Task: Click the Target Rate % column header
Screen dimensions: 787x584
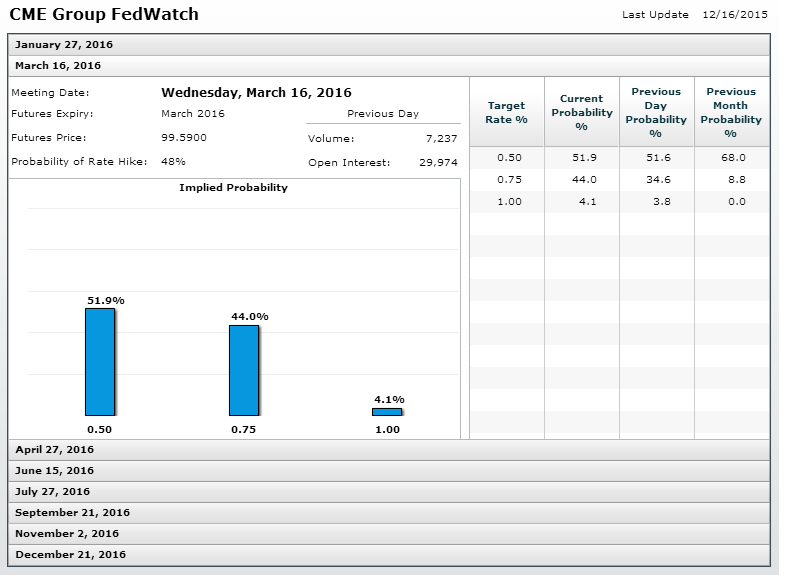Action: (x=507, y=112)
